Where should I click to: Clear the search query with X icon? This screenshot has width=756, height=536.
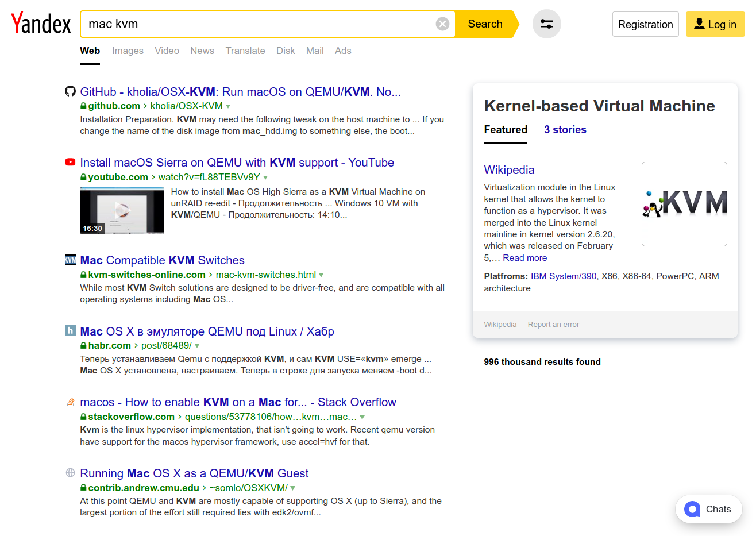point(442,24)
